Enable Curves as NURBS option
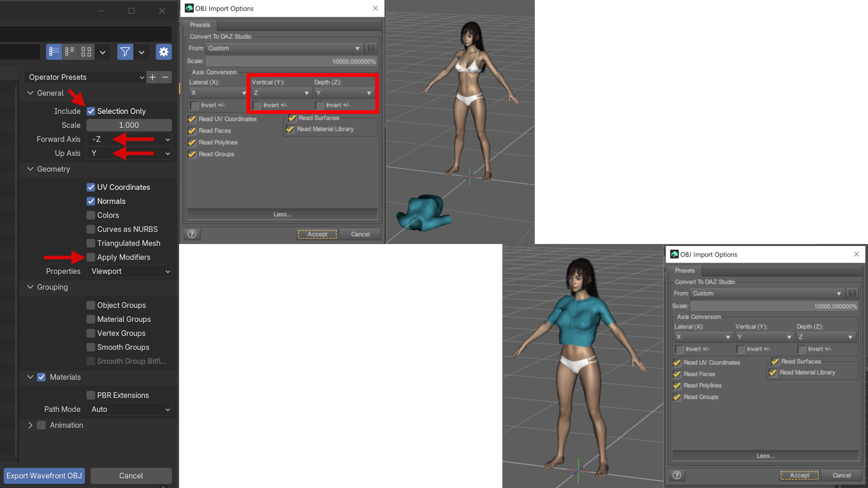This screenshot has height=488, width=868. point(91,229)
